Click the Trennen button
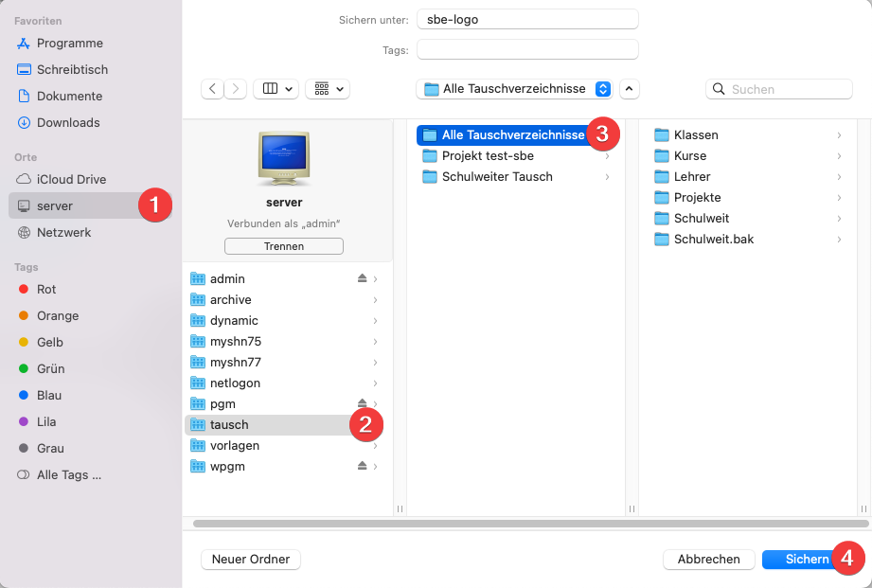This screenshot has height=588, width=872. [x=284, y=246]
